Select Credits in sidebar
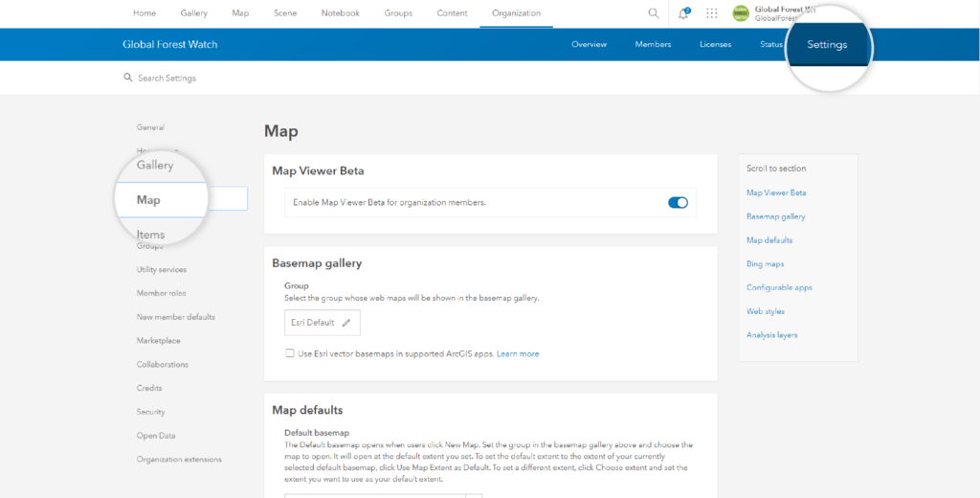This screenshot has height=498, width=980. click(x=149, y=388)
